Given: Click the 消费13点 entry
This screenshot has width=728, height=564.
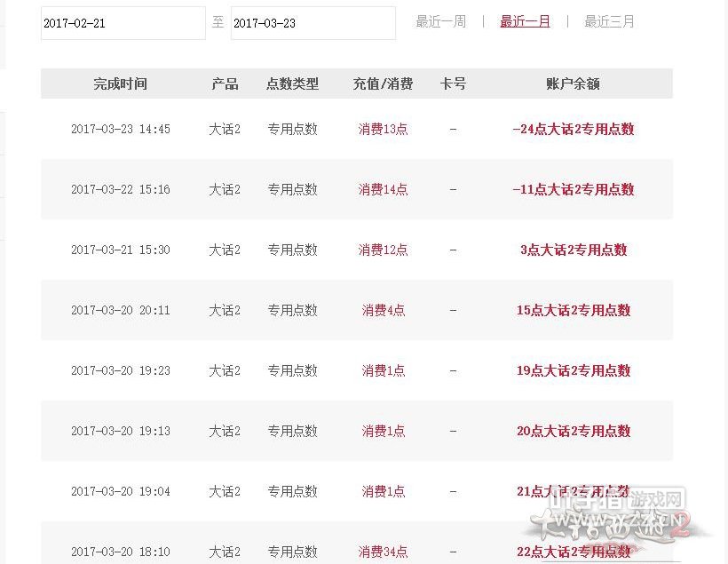Looking at the screenshot, I should click(x=383, y=129).
